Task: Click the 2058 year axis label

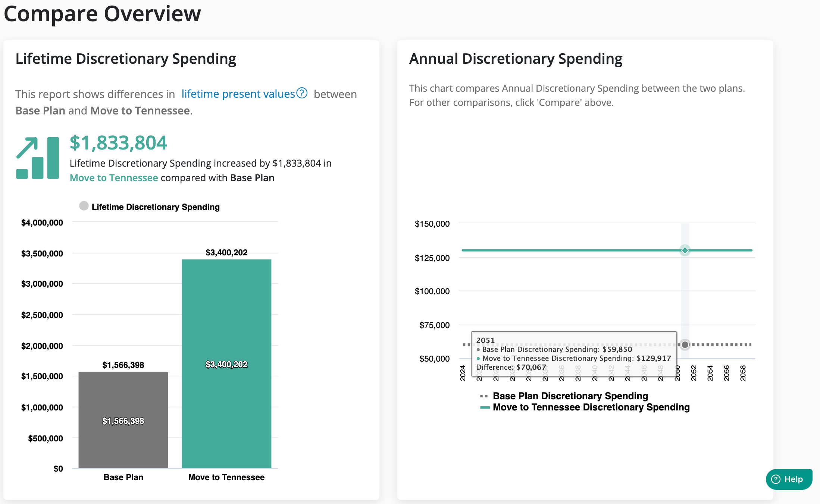Action: coord(743,373)
